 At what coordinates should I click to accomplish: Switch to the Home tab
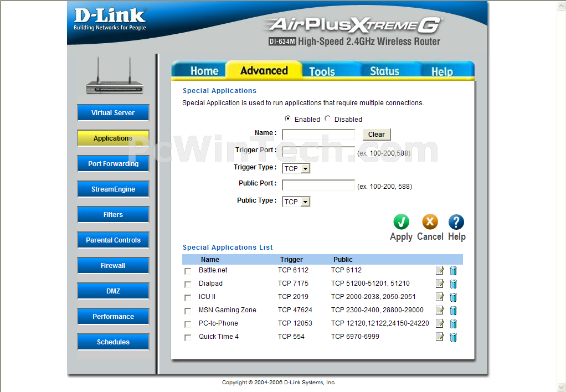[204, 71]
